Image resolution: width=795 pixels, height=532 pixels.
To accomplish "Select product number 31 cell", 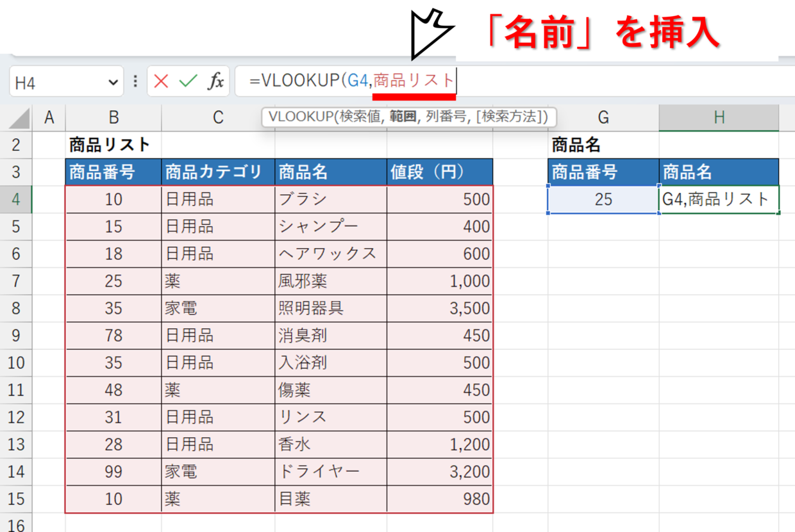I will click(113, 417).
